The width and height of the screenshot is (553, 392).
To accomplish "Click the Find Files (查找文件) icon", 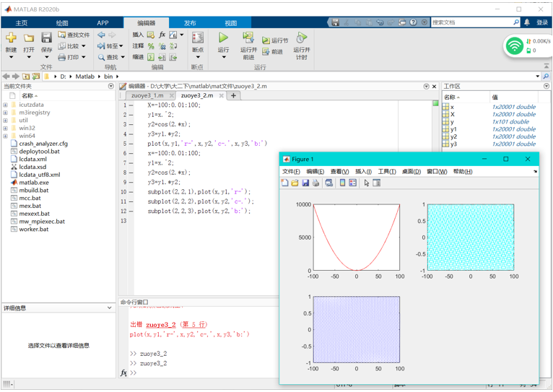I will tap(61, 35).
